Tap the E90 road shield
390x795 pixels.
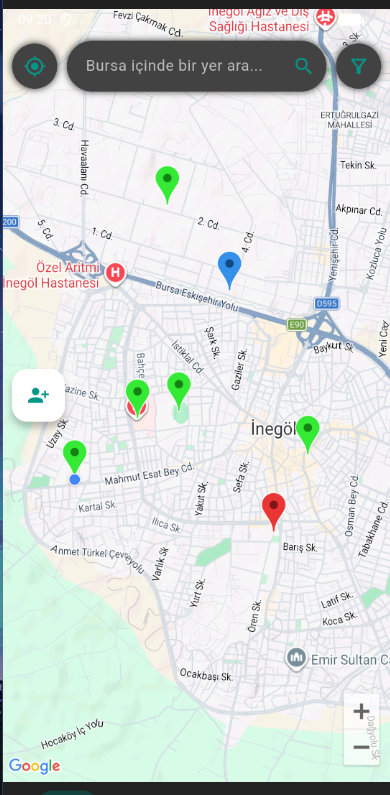coord(297,324)
